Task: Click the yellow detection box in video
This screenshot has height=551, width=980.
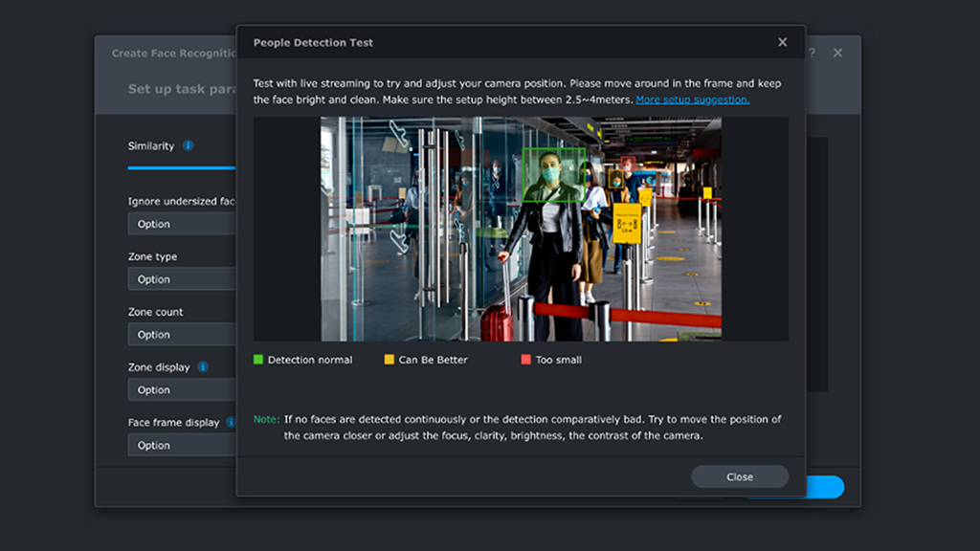Action: [x=615, y=179]
